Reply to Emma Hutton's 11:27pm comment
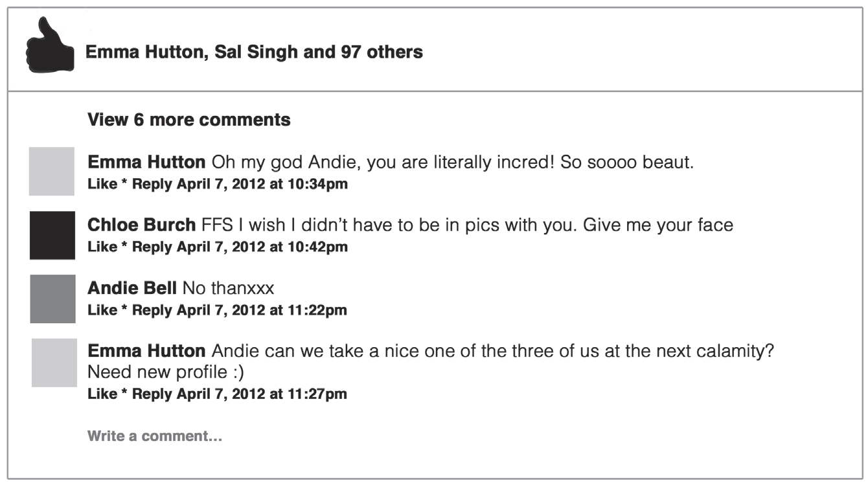The image size is (868, 485). point(152,394)
